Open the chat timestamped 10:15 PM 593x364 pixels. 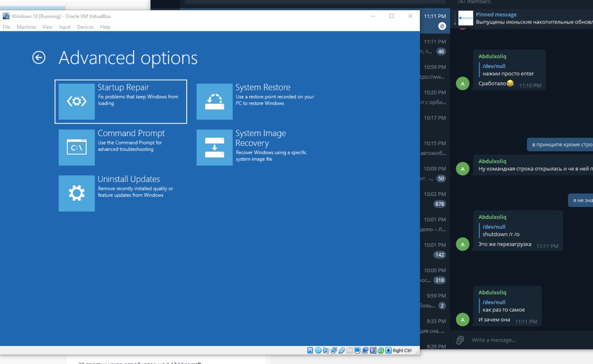point(435,148)
